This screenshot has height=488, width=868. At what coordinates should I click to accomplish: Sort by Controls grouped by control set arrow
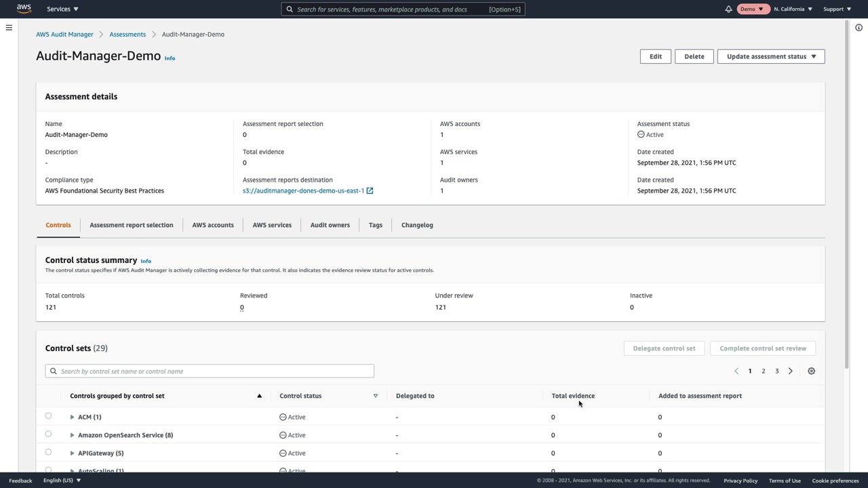[259, 396]
